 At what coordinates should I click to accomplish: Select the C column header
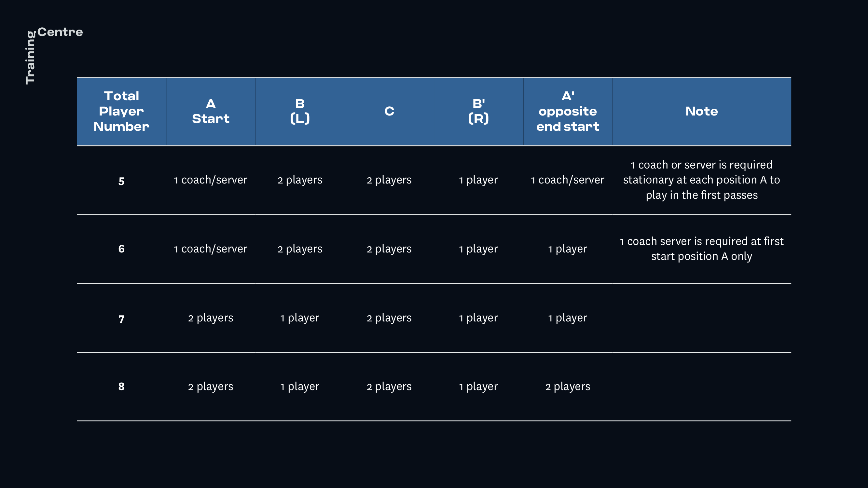coord(389,112)
